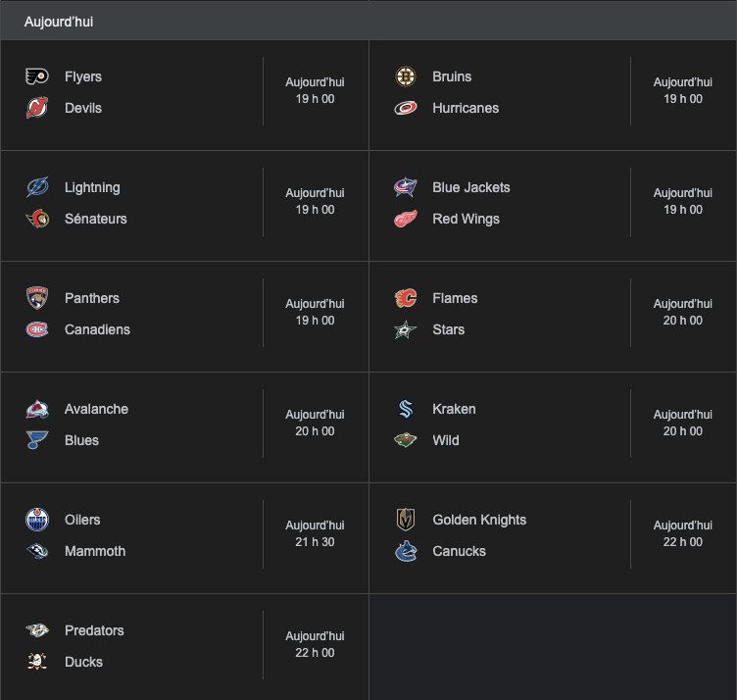Open the Devils team link
Screen dimensions: 737x700
pyautogui.click(x=83, y=108)
